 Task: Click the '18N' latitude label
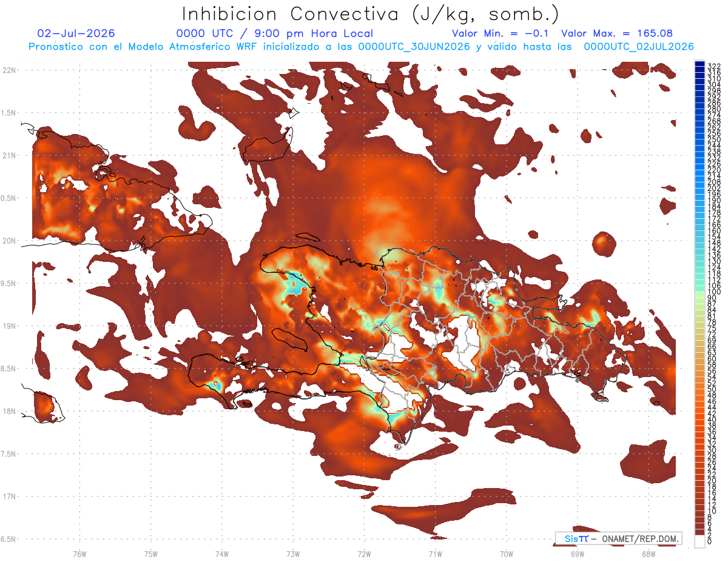pos(8,412)
